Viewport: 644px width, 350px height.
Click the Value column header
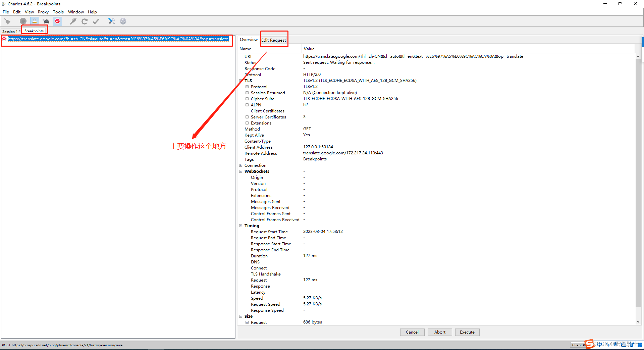tap(468, 49)
